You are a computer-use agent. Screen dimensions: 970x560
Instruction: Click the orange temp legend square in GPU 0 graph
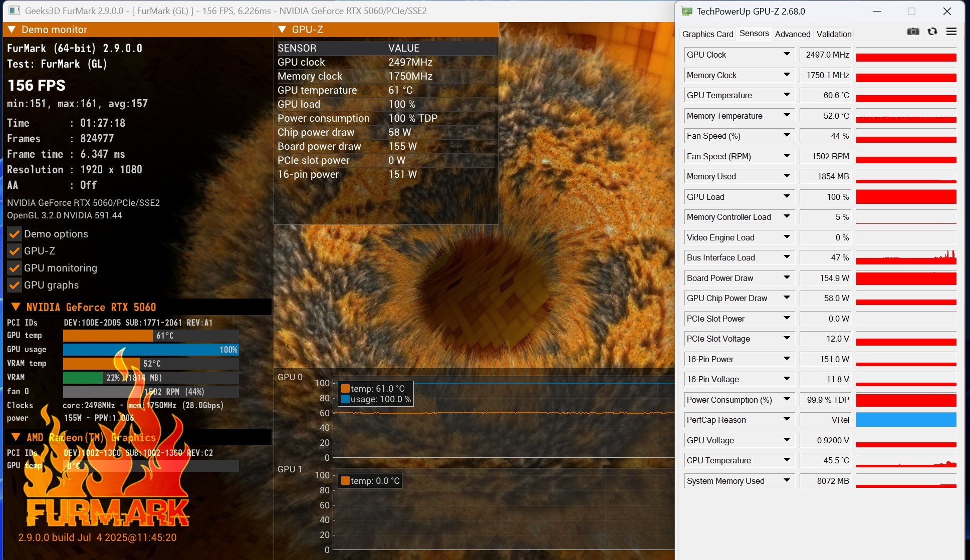pos(345,388)
